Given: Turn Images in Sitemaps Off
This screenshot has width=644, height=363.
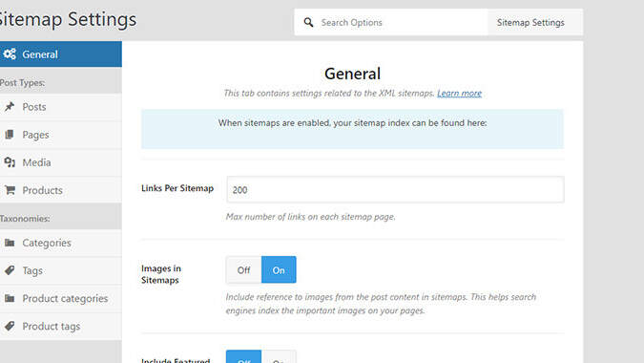Looking at the screenshot, I should (x=243, y=269).
